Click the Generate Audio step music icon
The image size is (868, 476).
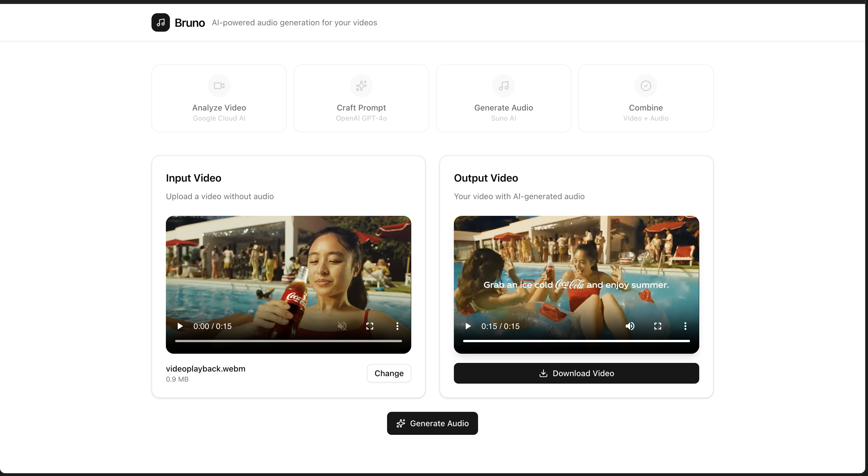coord(503,86)
